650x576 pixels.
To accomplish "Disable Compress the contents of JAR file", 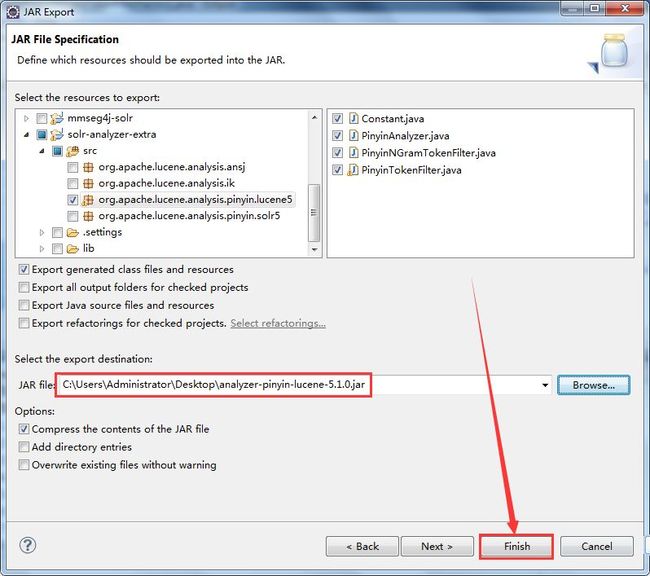I will pyautogui.click(x=24, y=429).
